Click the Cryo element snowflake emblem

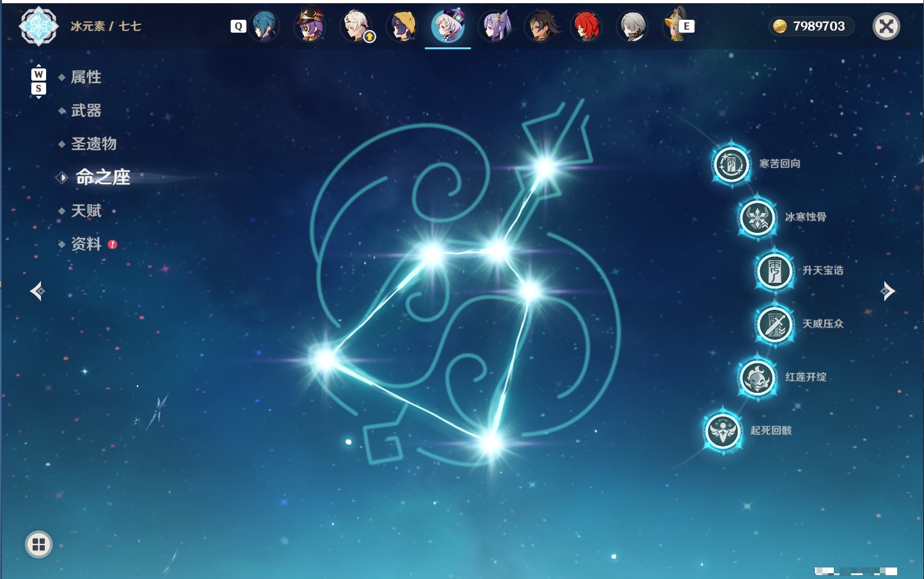39,26
